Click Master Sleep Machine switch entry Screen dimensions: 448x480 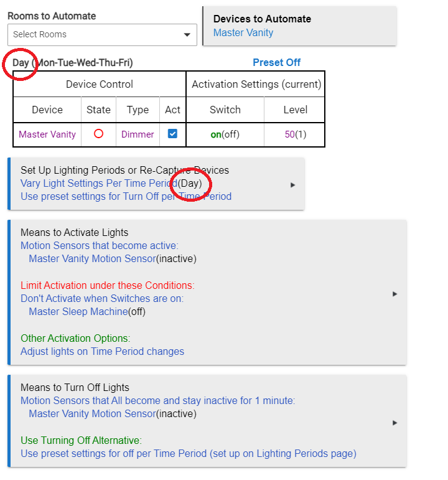(78, 311)
